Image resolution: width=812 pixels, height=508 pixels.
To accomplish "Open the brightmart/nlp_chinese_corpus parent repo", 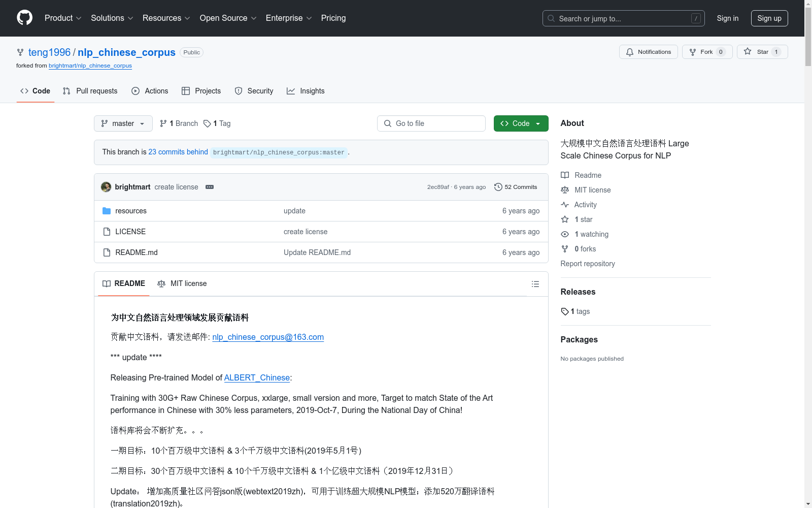I will (x=90, y=66).
